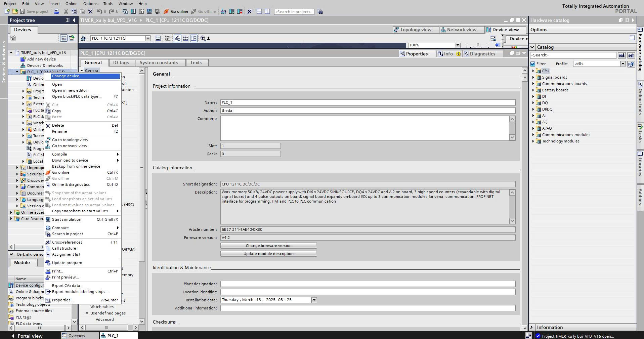This screenshot has width=644, height=339.
Task: Click Download to device toolbar icon
Action: coord(133,11)
